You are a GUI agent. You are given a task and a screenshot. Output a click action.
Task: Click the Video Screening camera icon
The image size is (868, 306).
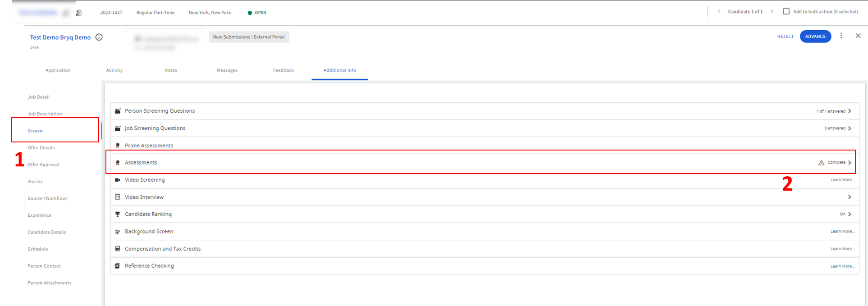coord(118,180)
